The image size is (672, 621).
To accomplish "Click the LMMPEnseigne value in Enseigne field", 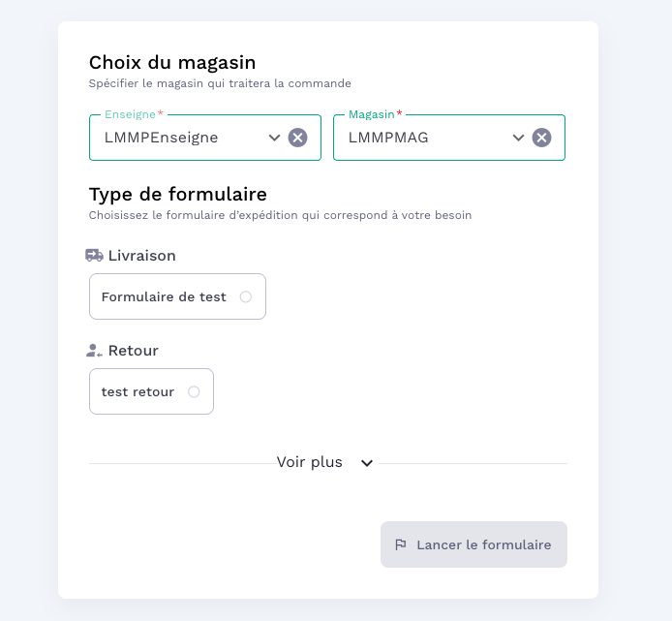I will pos(162,138).
